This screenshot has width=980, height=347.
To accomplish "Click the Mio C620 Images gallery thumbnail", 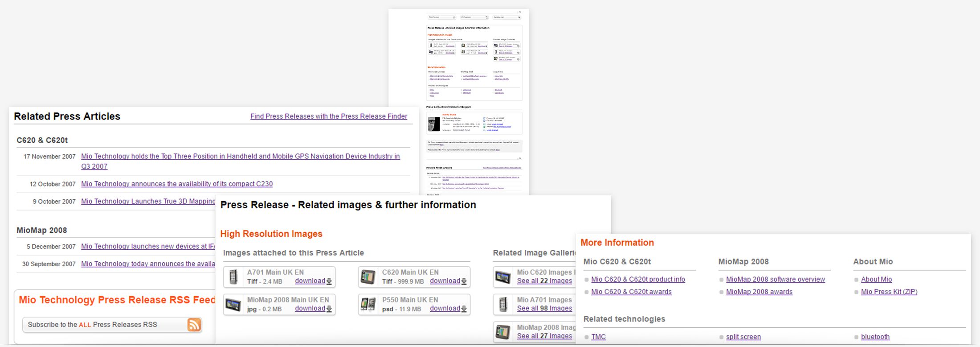I will tap(503, 277).
